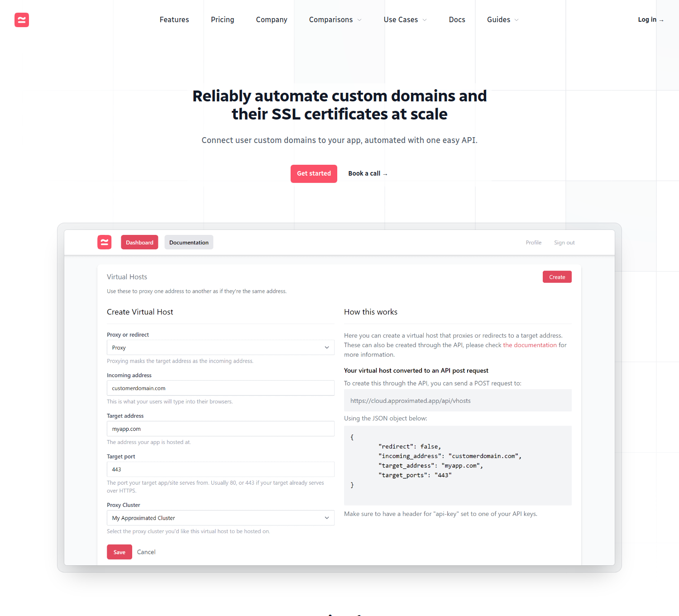Click the Target port input
This screenshot has width=679, height=616.
pyautogui.click(x=220, y=469)
